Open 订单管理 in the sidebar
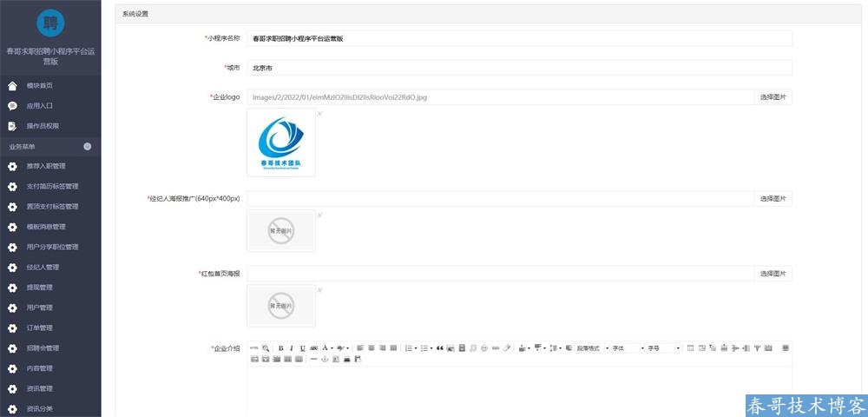The width and height of the screenshot is (868, 417). 39,328
